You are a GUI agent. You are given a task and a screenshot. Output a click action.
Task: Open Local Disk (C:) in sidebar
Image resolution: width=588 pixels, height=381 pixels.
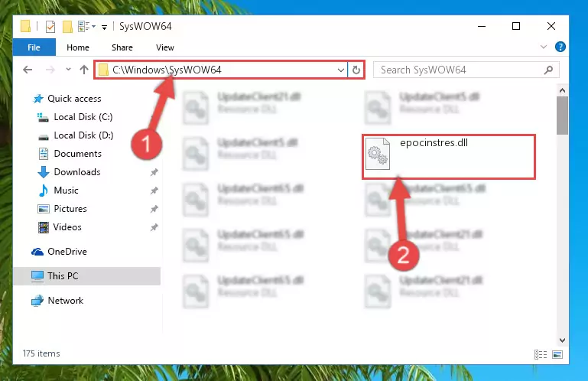83,117
